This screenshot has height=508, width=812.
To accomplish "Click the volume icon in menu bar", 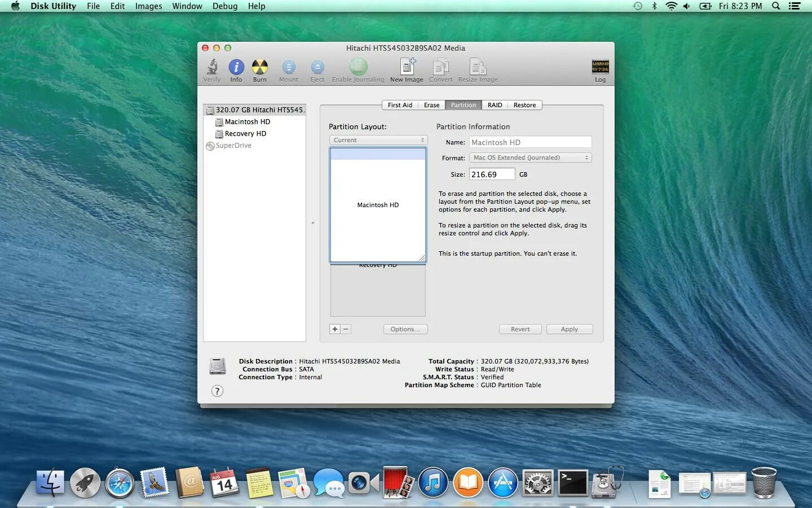I will point(686,6).
